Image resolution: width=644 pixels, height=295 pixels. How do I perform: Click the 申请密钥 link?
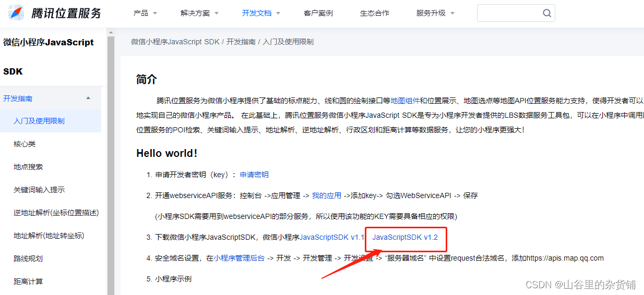[x=254, y=175]
